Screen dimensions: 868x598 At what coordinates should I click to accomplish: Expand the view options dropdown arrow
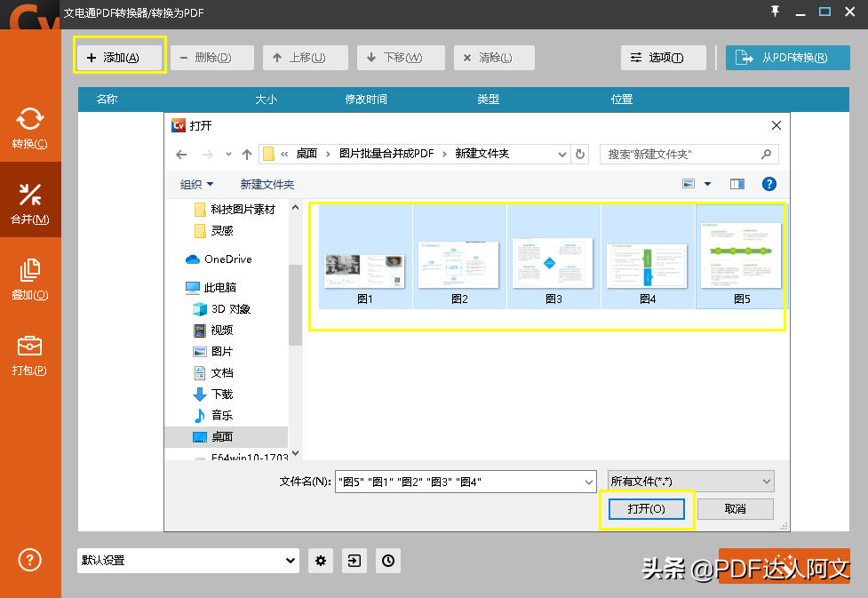point(707,184)
